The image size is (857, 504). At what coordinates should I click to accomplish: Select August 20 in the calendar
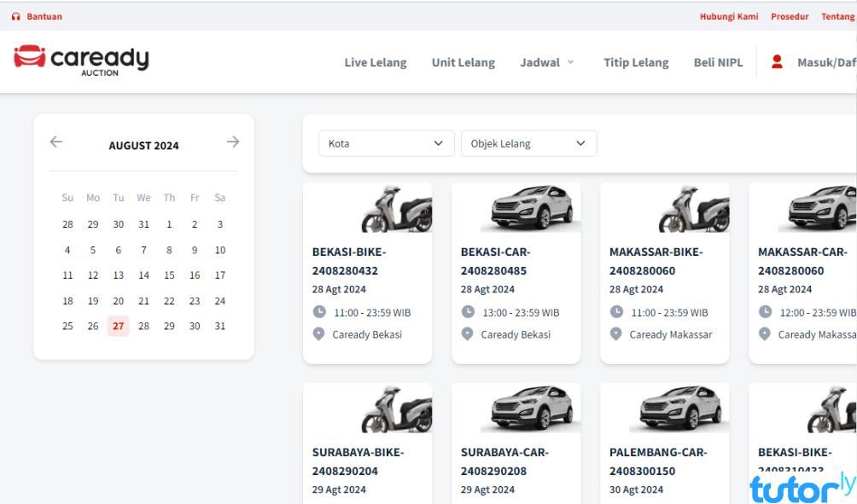click(x=118, y=301)
